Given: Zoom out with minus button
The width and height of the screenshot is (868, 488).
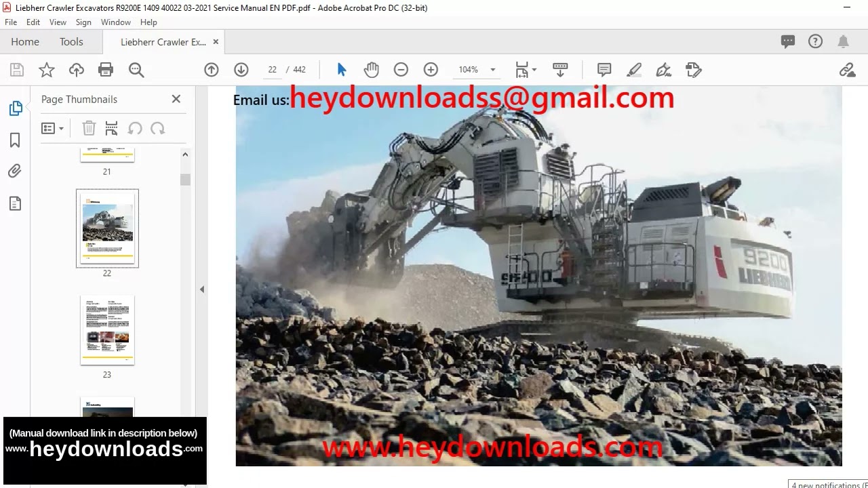Looking at the screenshot, I should [x=401, y=70].
